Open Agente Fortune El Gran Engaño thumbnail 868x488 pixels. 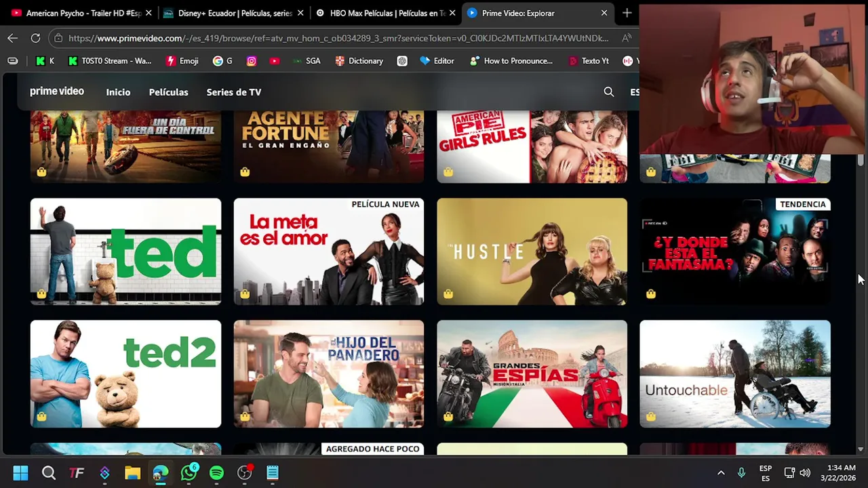pyautogui.click(x=329, y=147)
